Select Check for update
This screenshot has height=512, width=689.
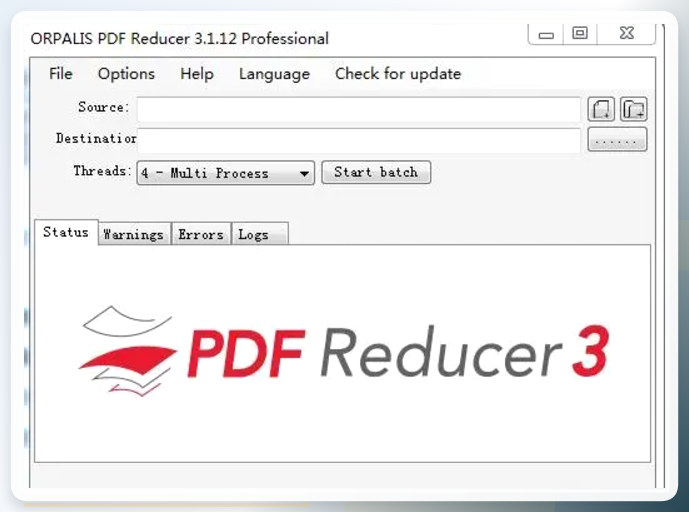[x=398, y=74]
